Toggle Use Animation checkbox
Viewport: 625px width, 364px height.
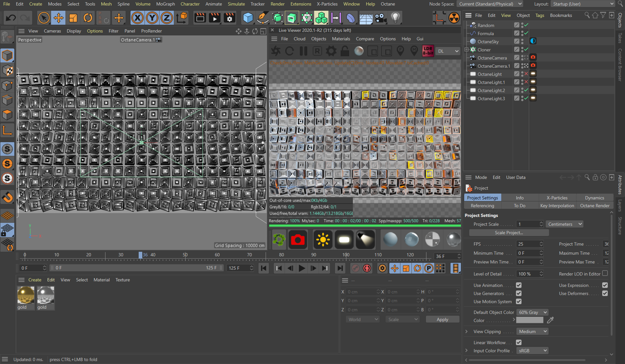pyautogui.click(x=519, y=285)
